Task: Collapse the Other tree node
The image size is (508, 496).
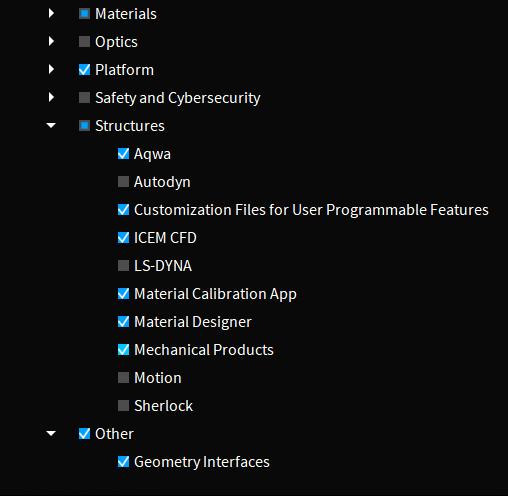Action: 51,434
